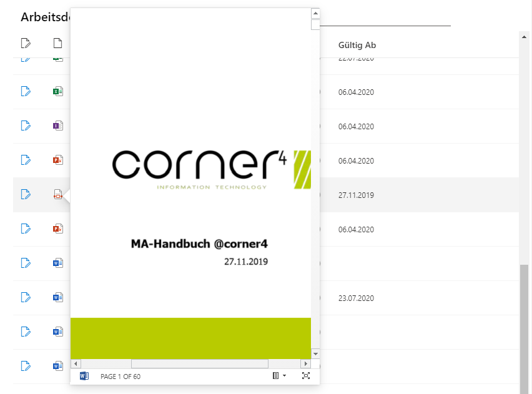Click the Excel file icon

point(58,92)
